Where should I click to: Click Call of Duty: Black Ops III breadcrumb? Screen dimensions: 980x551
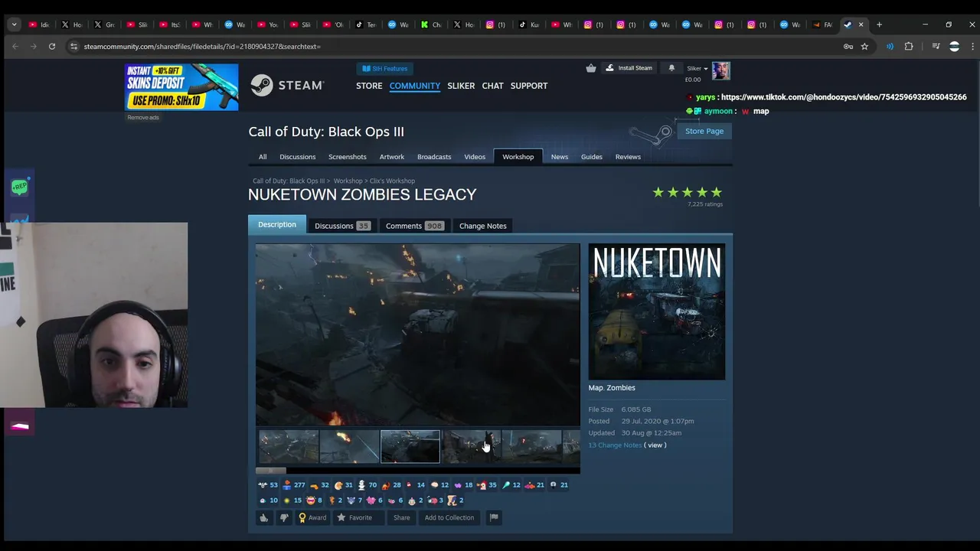click(x=289, y=181)
